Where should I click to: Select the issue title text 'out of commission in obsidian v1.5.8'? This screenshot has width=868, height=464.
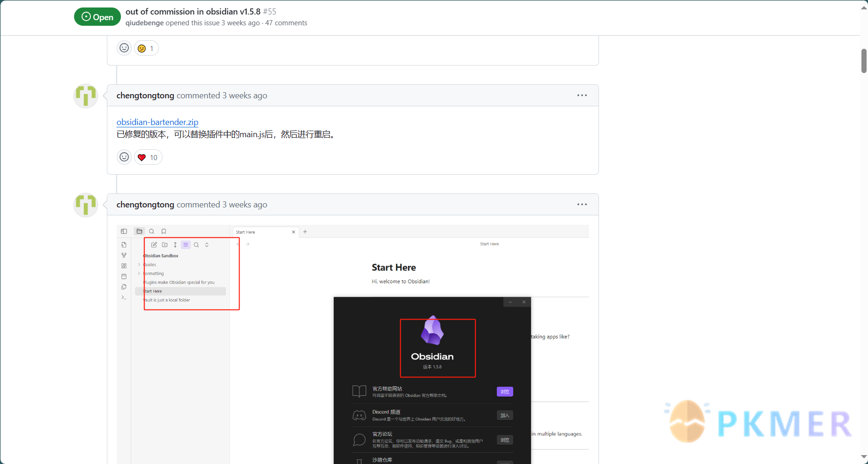point(193,12)
